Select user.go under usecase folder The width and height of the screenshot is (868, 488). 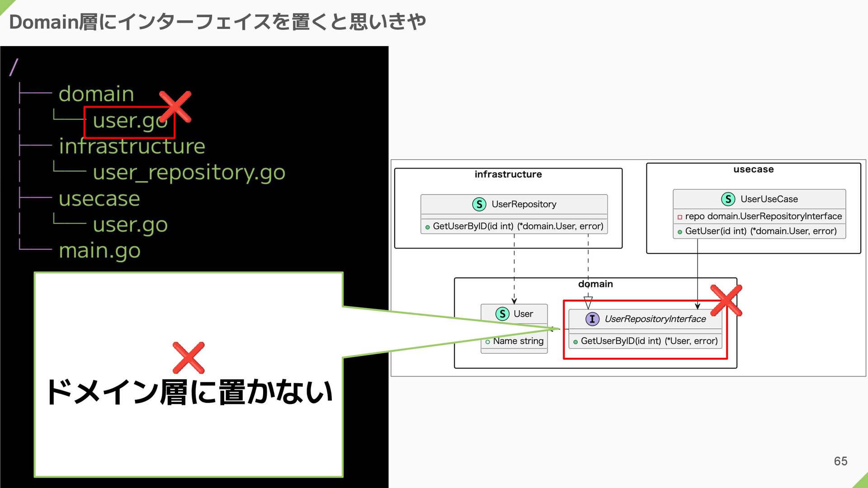[130, 225]
